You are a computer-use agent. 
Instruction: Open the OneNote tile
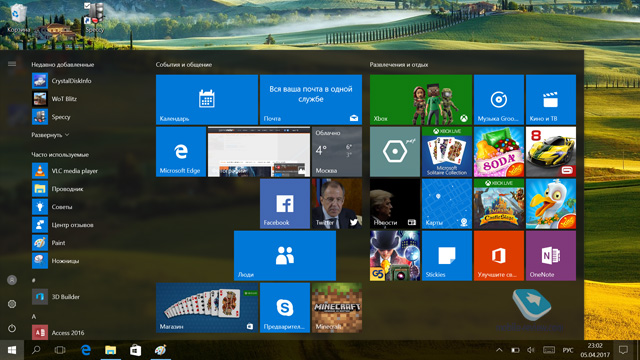pyautogui.click(x=551, y=256)
